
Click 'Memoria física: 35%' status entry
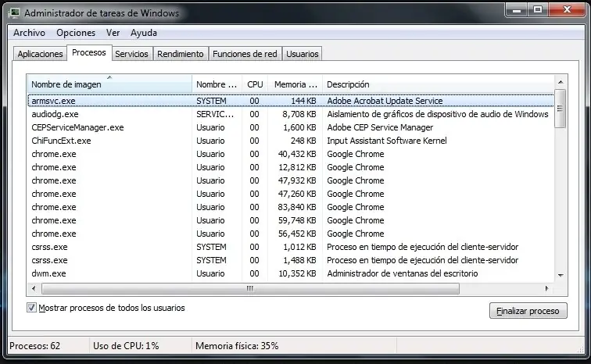click(x=237, y=345)
